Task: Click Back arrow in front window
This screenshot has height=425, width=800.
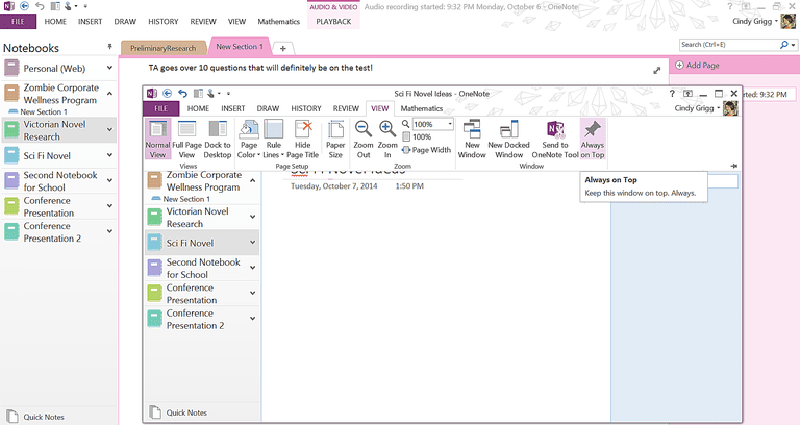Action: [167, 93]
